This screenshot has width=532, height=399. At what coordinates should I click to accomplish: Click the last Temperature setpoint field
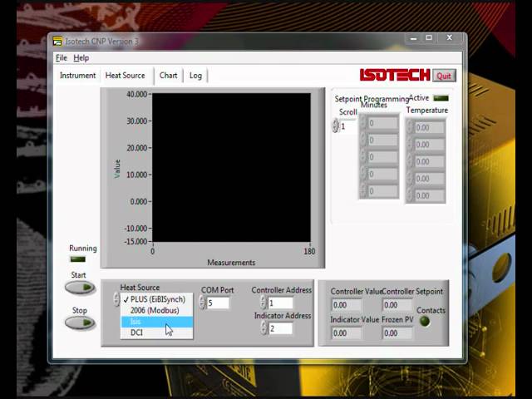pos(430,195)
